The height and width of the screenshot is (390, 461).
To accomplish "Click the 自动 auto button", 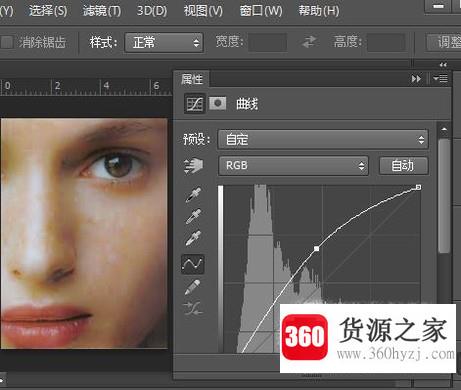I will pyautogui.click(x=403, y=165).
